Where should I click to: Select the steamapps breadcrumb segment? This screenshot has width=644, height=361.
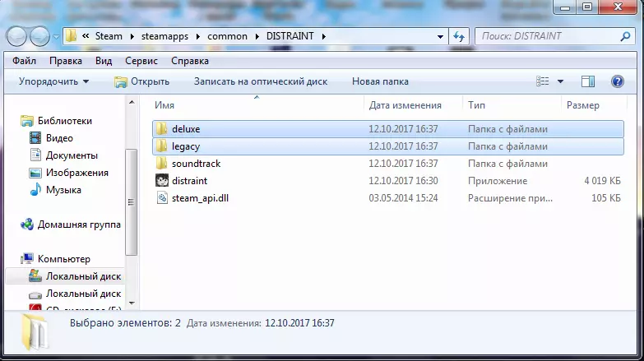tap(164, 36)
